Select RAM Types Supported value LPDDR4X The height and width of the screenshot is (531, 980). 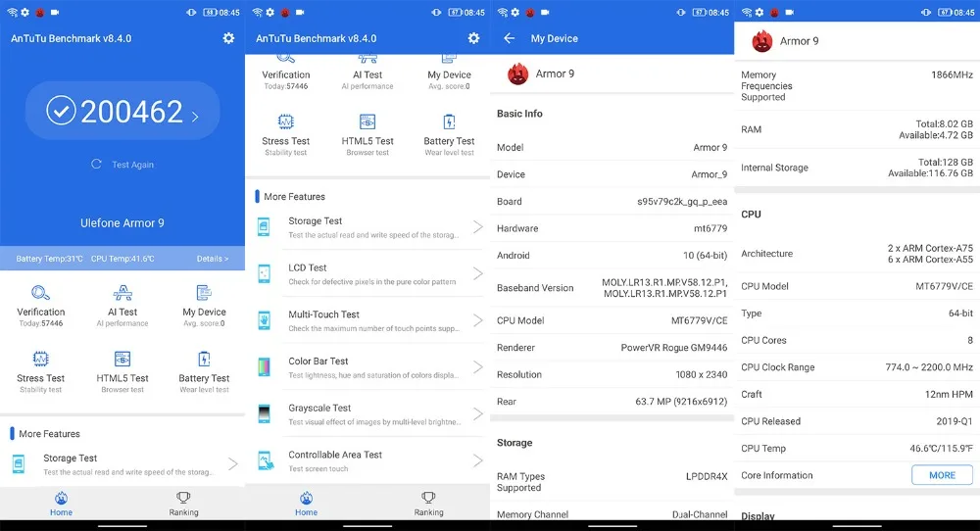(x=707, y=477)
